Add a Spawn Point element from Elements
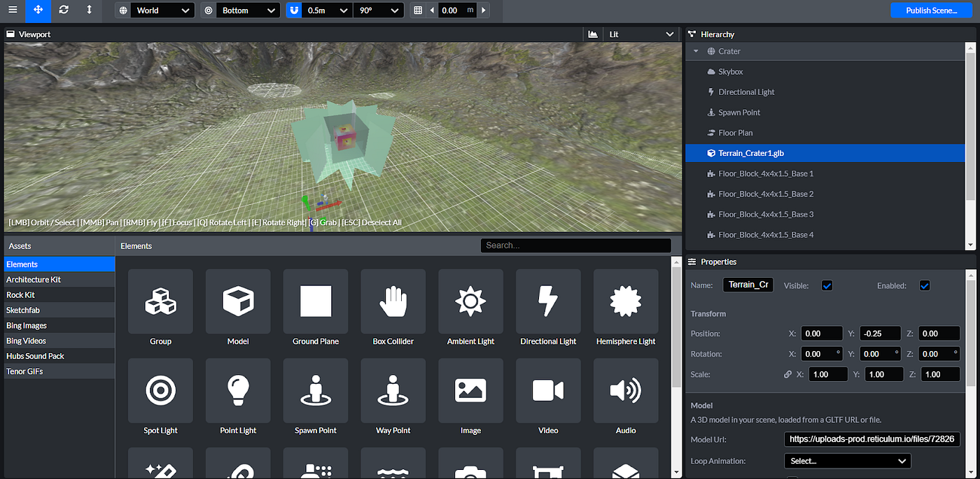The width and height of the screenshot is (980, 479). coord(316,397)
